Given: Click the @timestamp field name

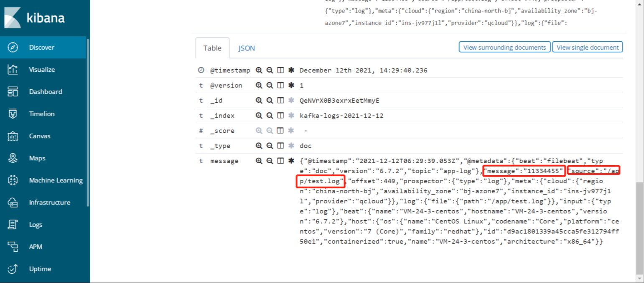Looking at the screenshot, I should [230, 71].
